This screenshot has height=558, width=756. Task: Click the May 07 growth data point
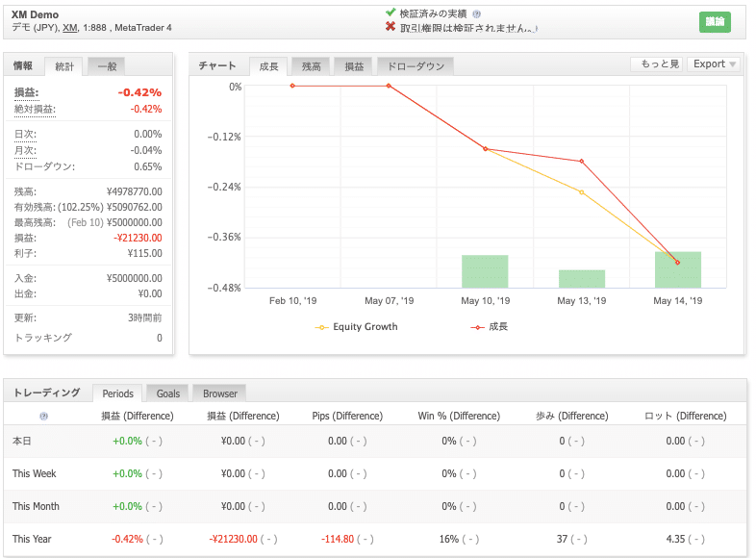tap(389, 86)
